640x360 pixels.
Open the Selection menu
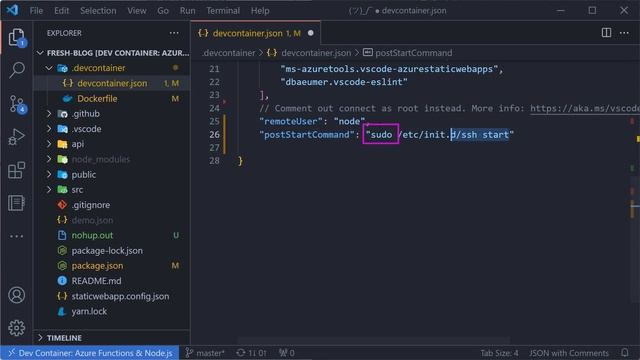tap(98, 11)
